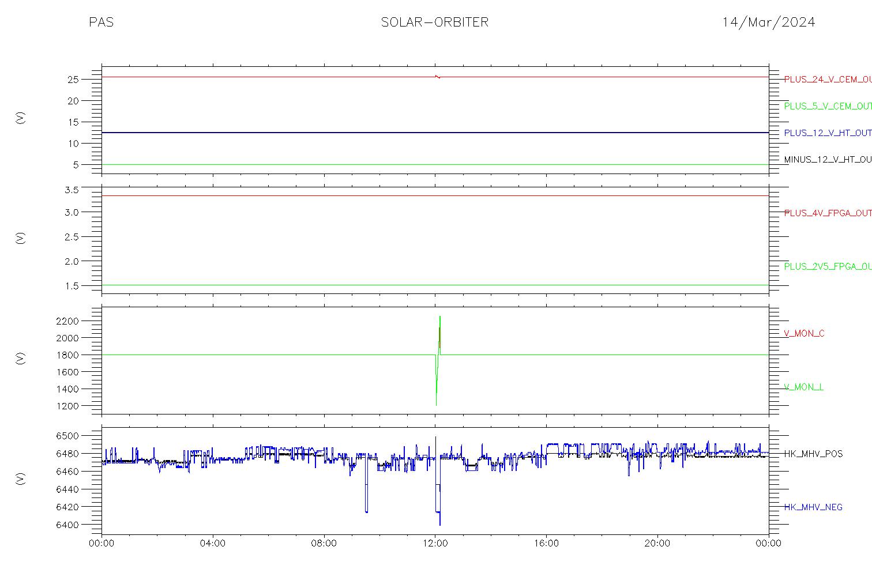The image size is (872, 588).
Task: Click the V_MON_L legend label
Action: 803,387
